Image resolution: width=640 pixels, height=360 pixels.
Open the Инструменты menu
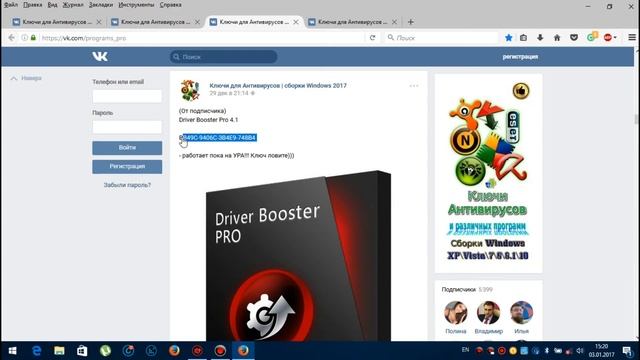click(x=136, y=5)
